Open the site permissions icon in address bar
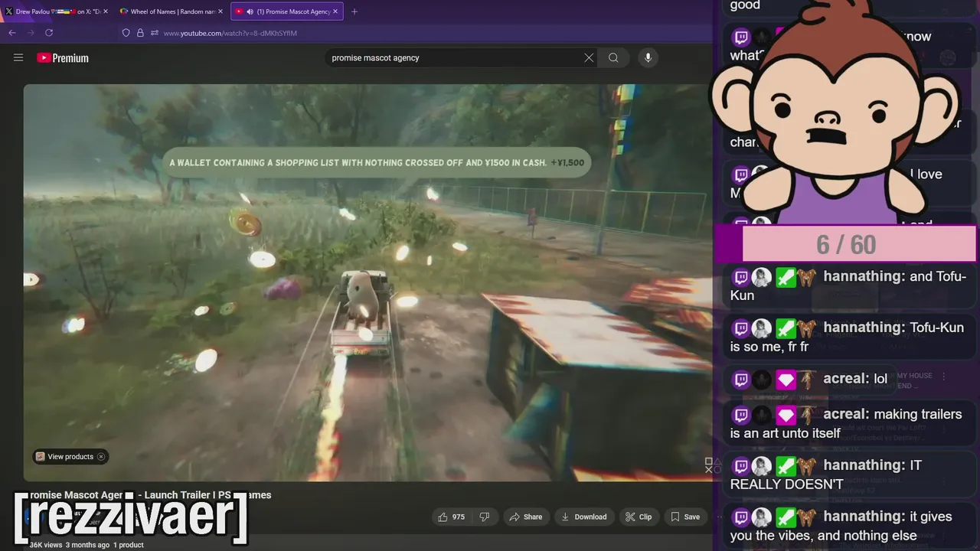The height and width of the screenshot is (551, 980). [154, 33]
